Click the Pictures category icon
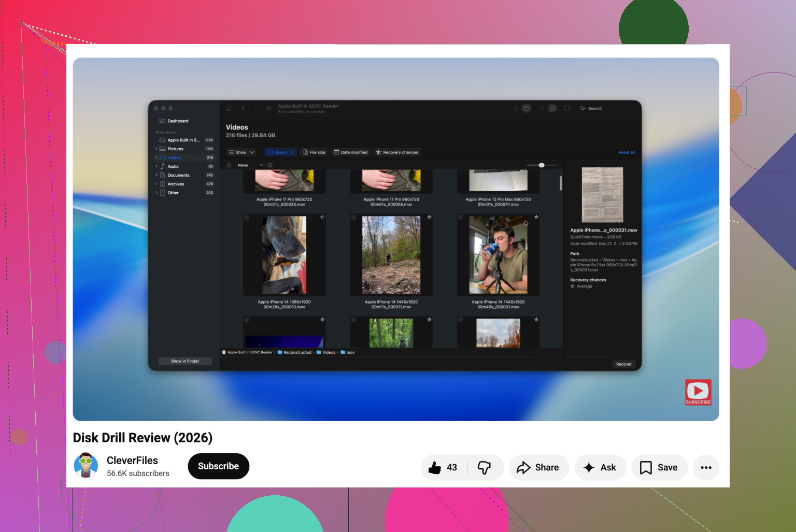Image resolution: width=796 pixels, height=532 pixels. click(x=162, y=149)
